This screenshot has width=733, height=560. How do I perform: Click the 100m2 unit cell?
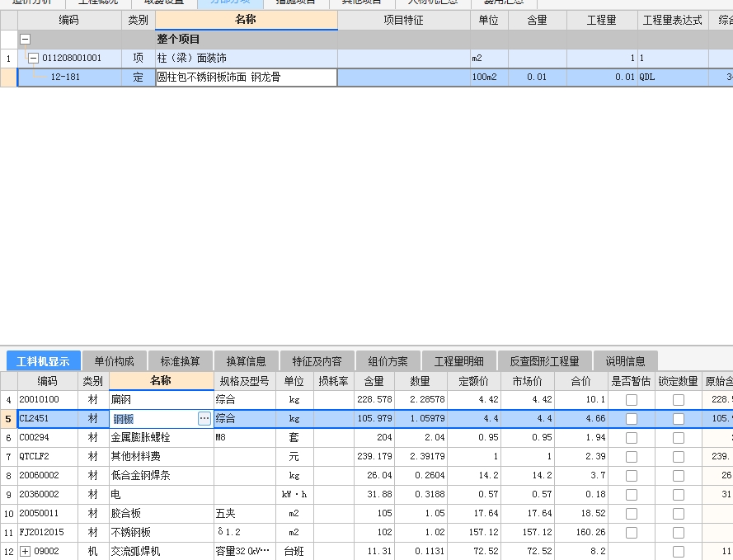[x=489, y=78]
